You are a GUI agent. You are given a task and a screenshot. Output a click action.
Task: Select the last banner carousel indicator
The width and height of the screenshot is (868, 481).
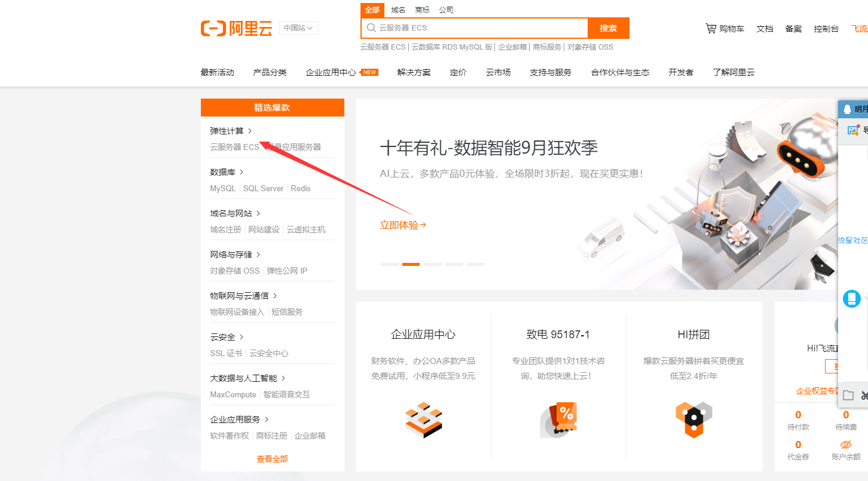(476, 264)
